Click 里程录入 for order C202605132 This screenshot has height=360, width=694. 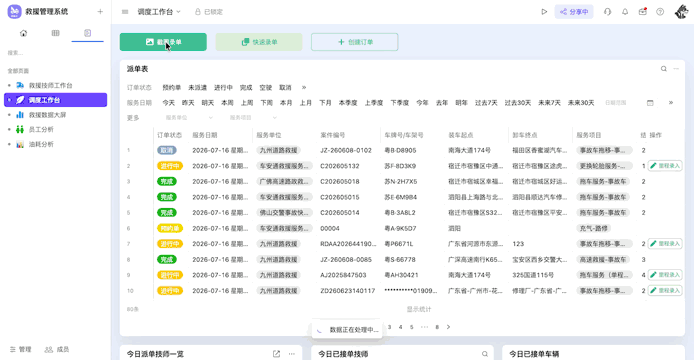coord(665,166)
